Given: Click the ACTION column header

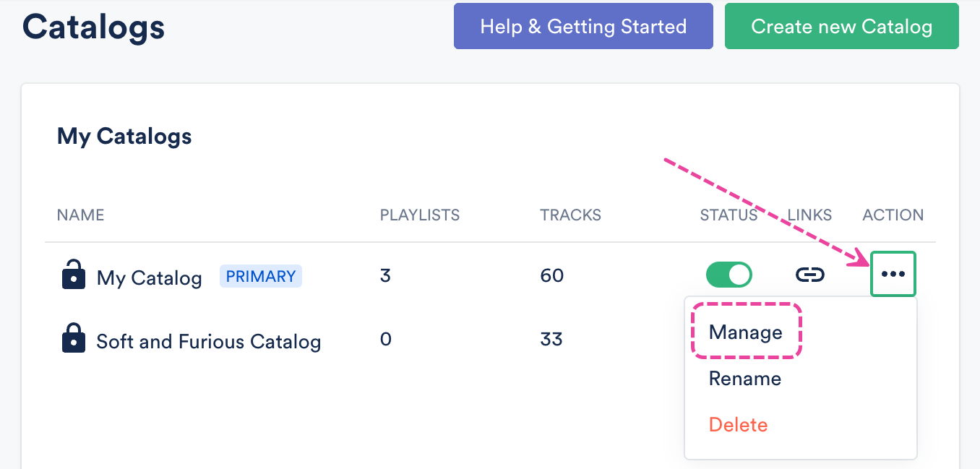Looking at the screenshot, I should pyautogui.click(x=893, y=215).
